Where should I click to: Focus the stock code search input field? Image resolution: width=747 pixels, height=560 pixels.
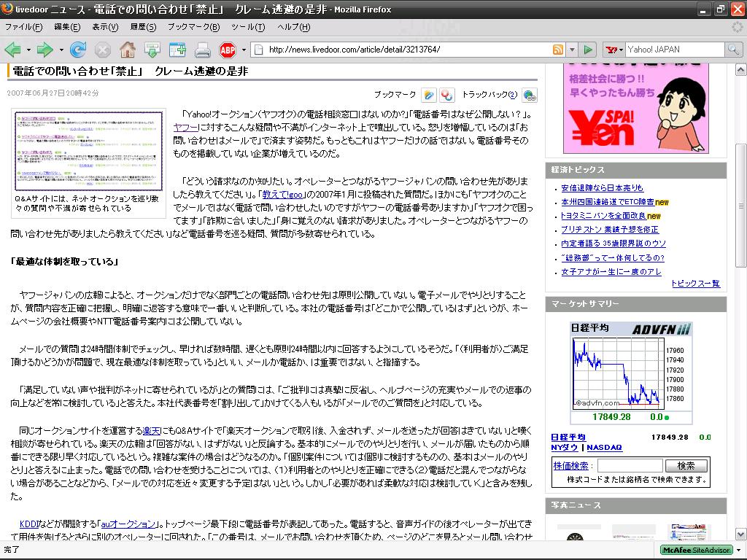(x=630, y=466)
